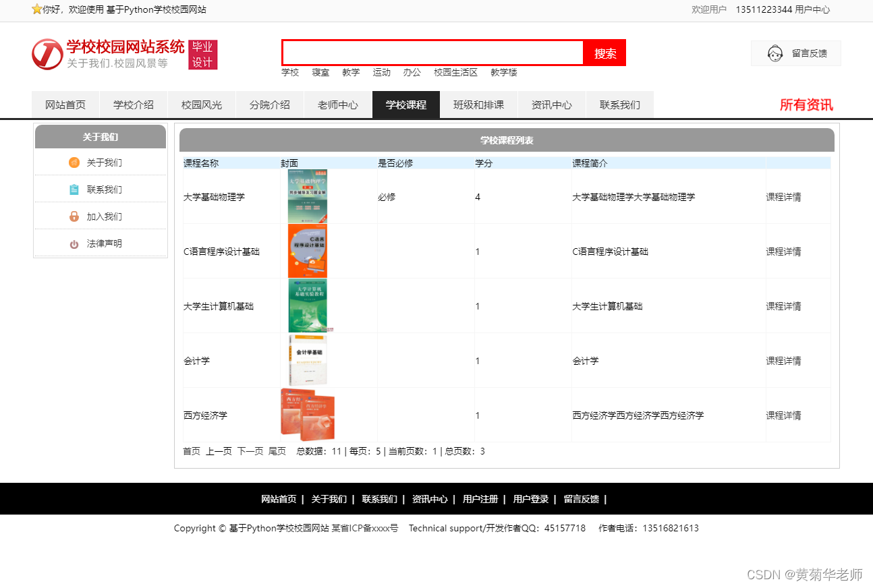Open 课程详情 for 大学基础物理学
Viewport: 873px width, 588px height.
pos(783,197)
